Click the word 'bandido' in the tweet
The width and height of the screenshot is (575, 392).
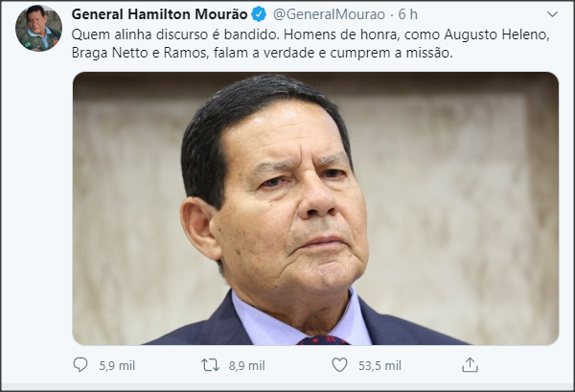(x=250, y=35)
